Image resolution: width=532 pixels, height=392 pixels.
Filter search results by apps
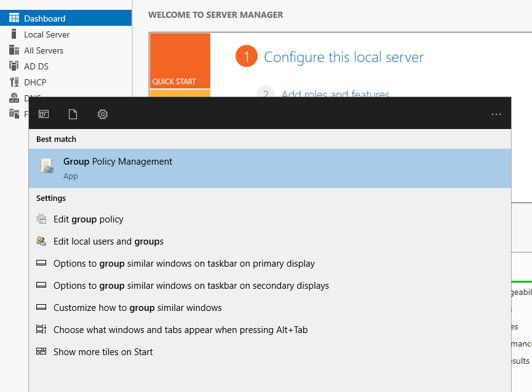coord(44,114)
